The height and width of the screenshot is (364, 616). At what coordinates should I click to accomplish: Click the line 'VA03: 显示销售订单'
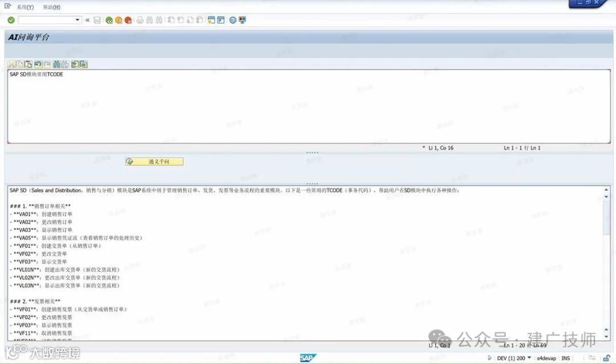pos(41,230)
